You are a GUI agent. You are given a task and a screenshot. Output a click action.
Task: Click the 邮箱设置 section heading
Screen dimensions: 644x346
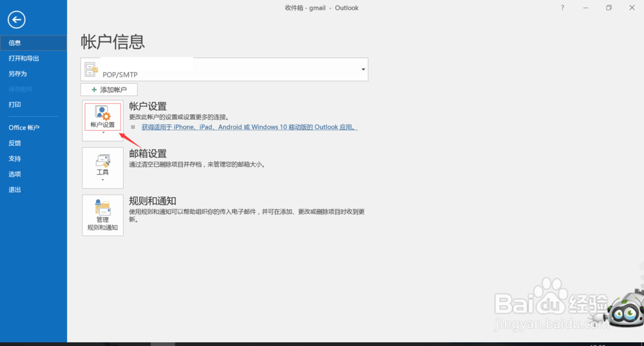coord(148,154)
